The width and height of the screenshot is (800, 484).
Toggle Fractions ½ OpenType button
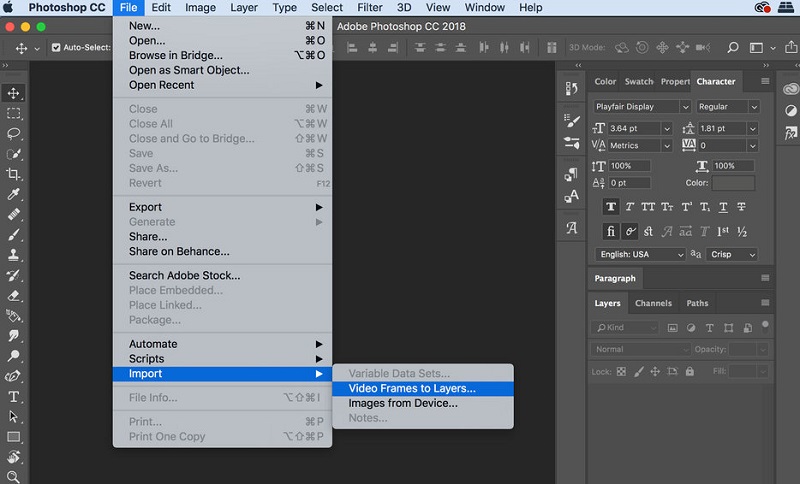742,232
